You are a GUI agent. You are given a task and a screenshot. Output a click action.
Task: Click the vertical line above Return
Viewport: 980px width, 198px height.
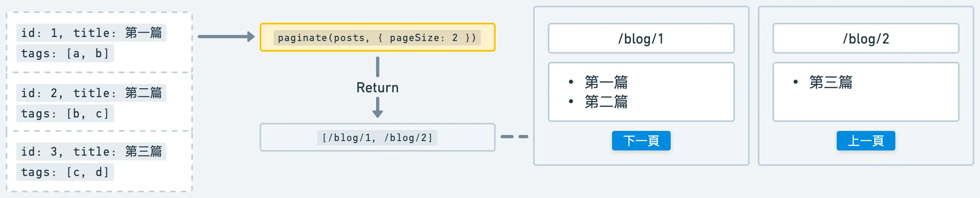click(378, 67)
